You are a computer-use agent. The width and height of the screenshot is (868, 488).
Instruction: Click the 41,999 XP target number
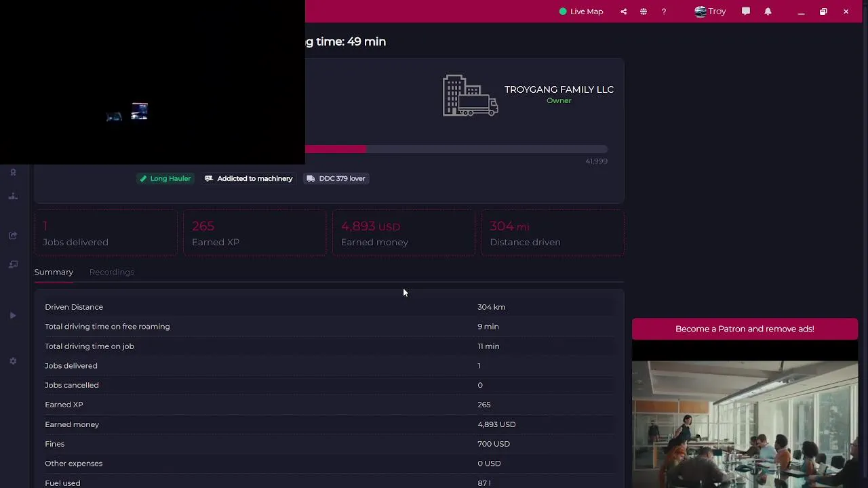597,161
